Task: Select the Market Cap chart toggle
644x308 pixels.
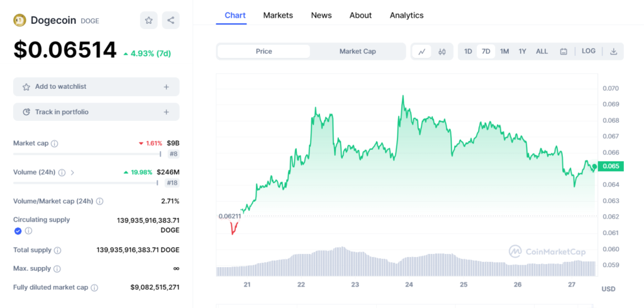Action: [x=357, y=52]
